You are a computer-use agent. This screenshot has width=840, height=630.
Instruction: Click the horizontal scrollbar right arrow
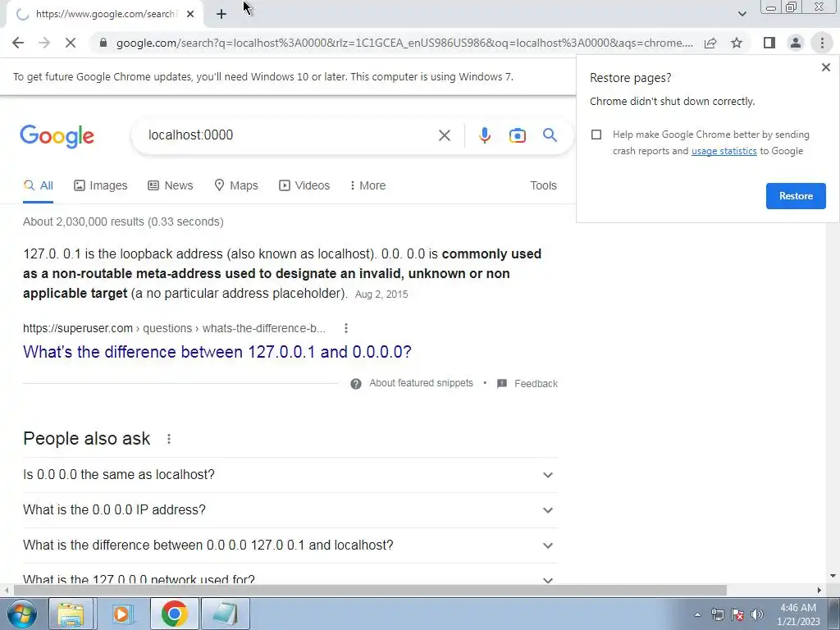[x=819, y=591]
